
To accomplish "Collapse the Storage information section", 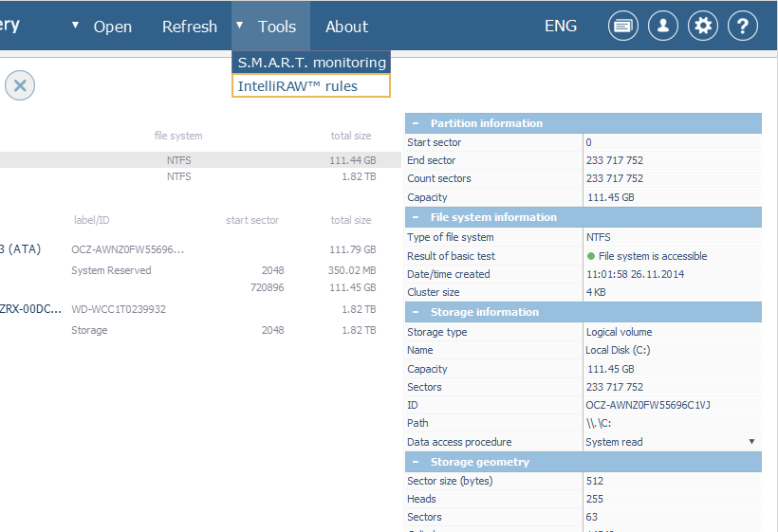I will point(416,312).
